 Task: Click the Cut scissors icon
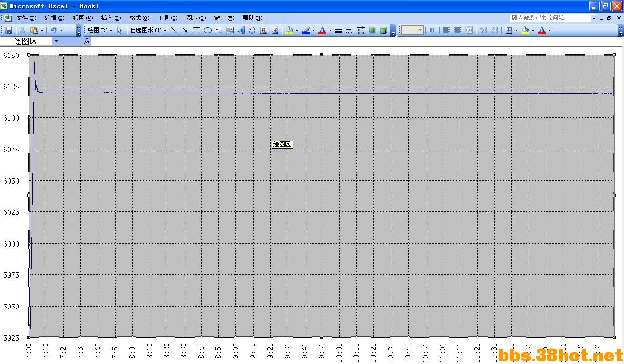pyautogui.click(x=22, y=30)
